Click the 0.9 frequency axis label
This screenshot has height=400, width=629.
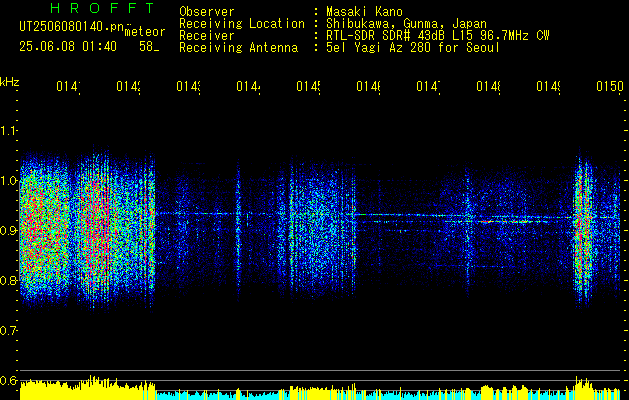(8, 230)
